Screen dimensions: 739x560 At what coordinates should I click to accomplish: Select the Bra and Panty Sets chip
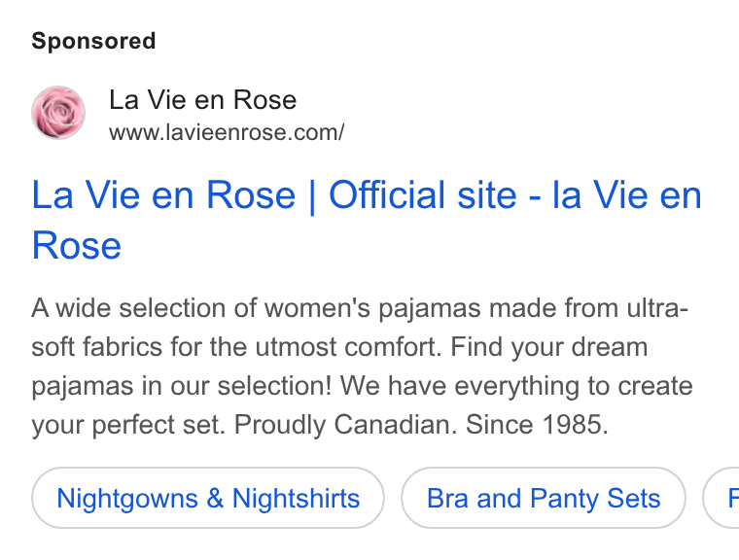tap(544, 498)
